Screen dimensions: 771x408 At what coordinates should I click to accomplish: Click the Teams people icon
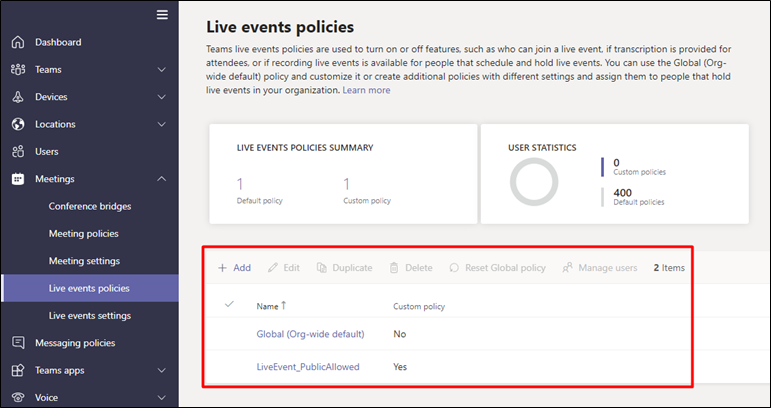[18, 69]
